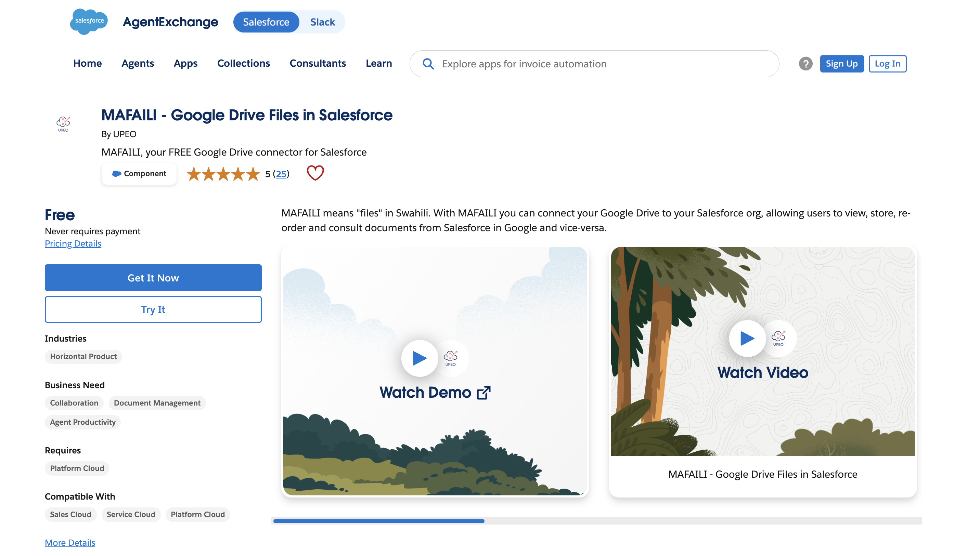Click the UPEO logo on the demo card
Image resolution: width=980 pixels, height=556 pixels.
pos(450,358)
